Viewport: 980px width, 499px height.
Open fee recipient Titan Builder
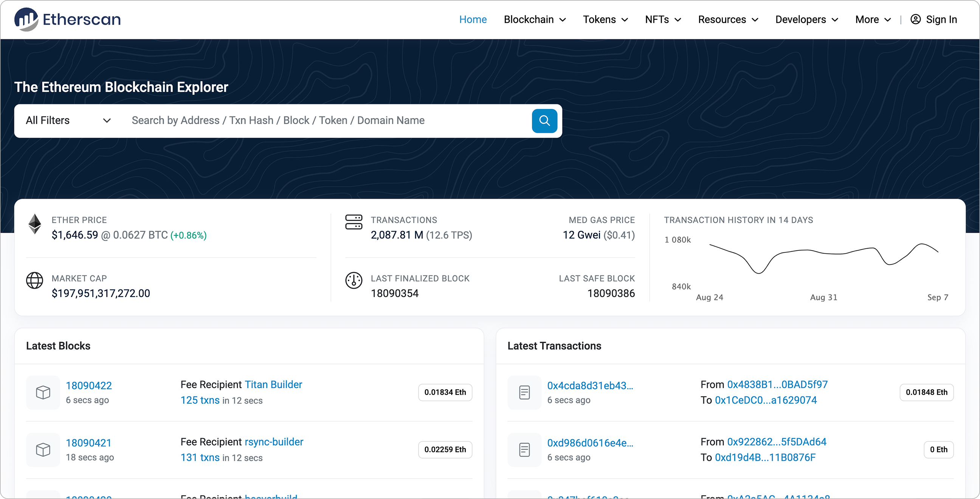273,384
